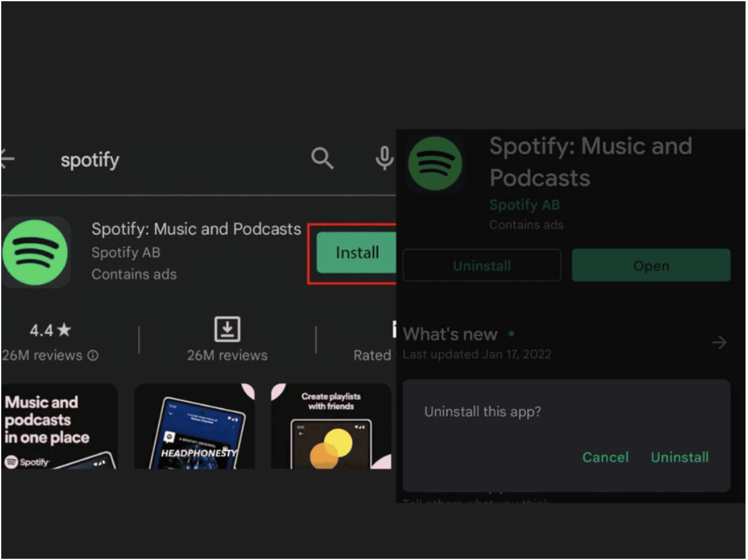Viewport: 748px width, 560px height.
Task: Click the Spotify logo on the app details page
Action: [434, 163]
